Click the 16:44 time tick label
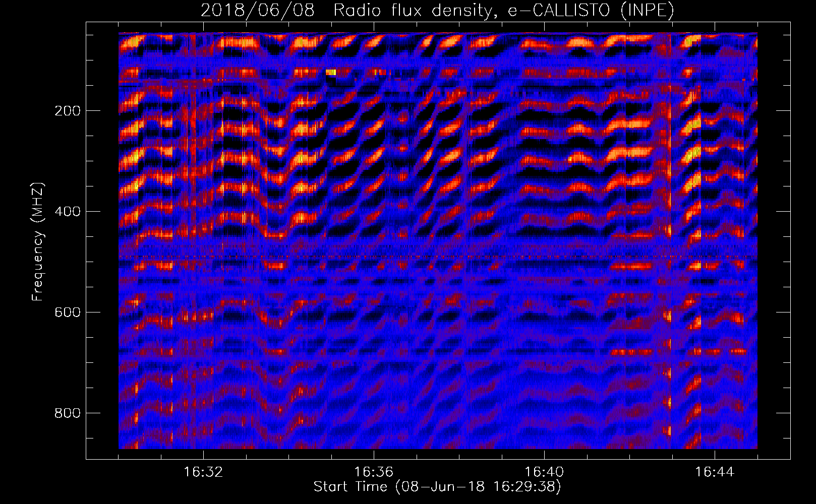The width and height of the screenshot is (816, 504). [x=715, y=472]
